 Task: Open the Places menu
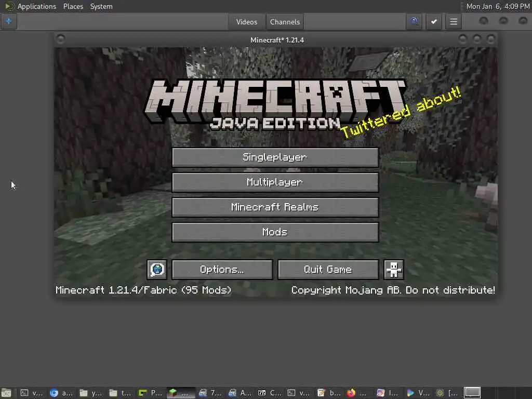(x=73, y=6)
